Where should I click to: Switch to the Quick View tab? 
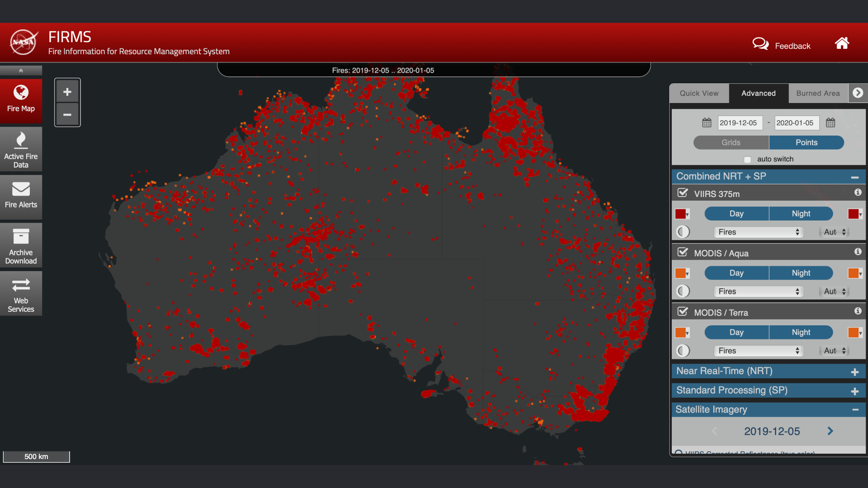tap(699, 93)
